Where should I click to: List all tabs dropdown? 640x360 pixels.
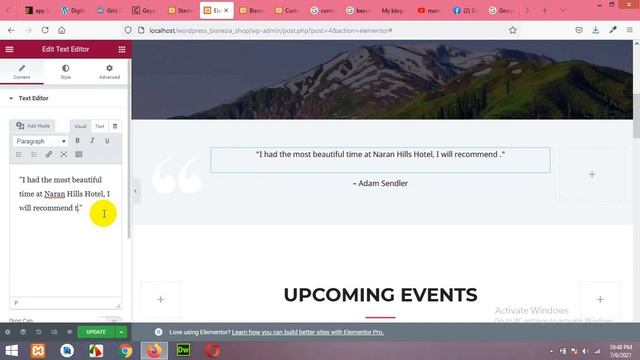(x=563, y=11)
